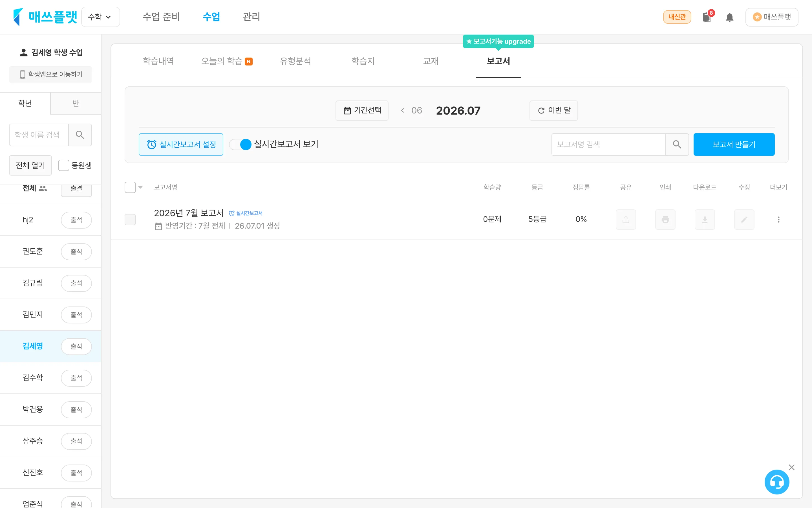This screenshot has height=508, width=812.
Task: Click 이번 달 refresh button
Action: 554,111
